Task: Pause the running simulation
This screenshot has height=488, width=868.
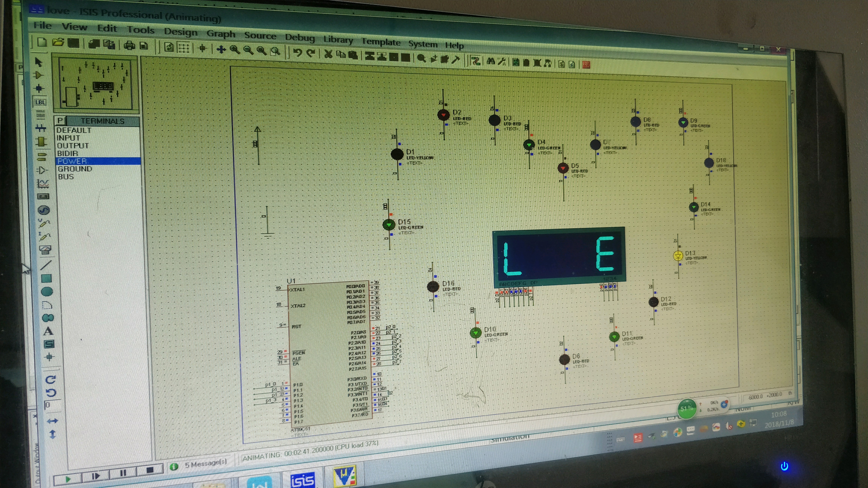Action: pyautogui.click(x=123, y=473)
